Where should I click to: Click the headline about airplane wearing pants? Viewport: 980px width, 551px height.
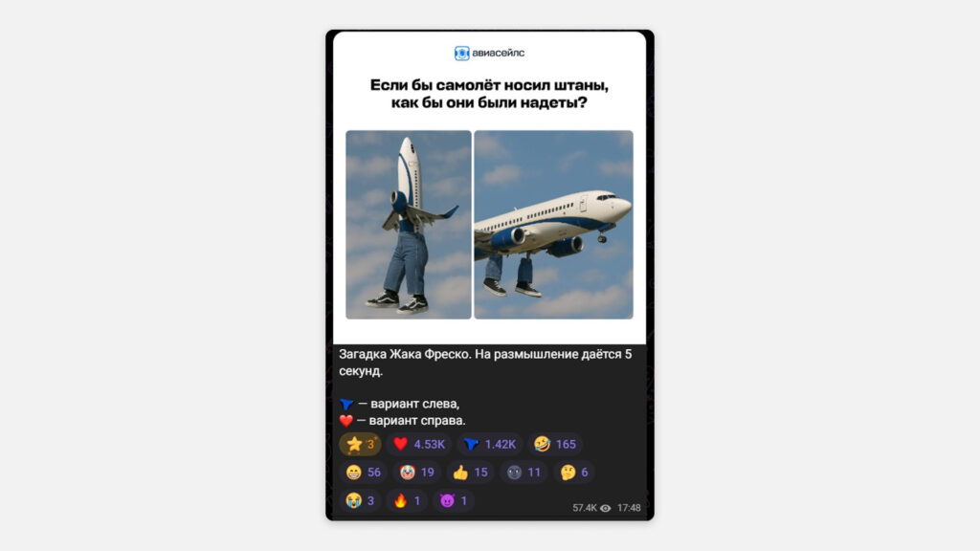click(489, 94)
